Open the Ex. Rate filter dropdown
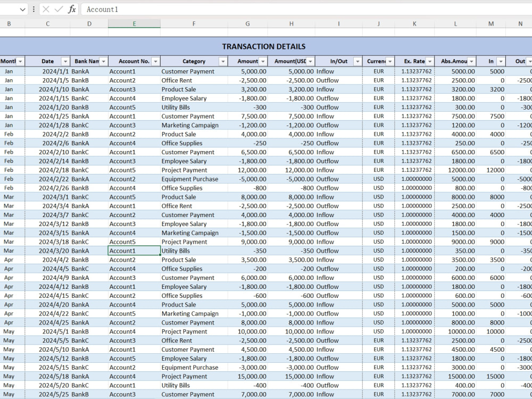 click(429, 61)
